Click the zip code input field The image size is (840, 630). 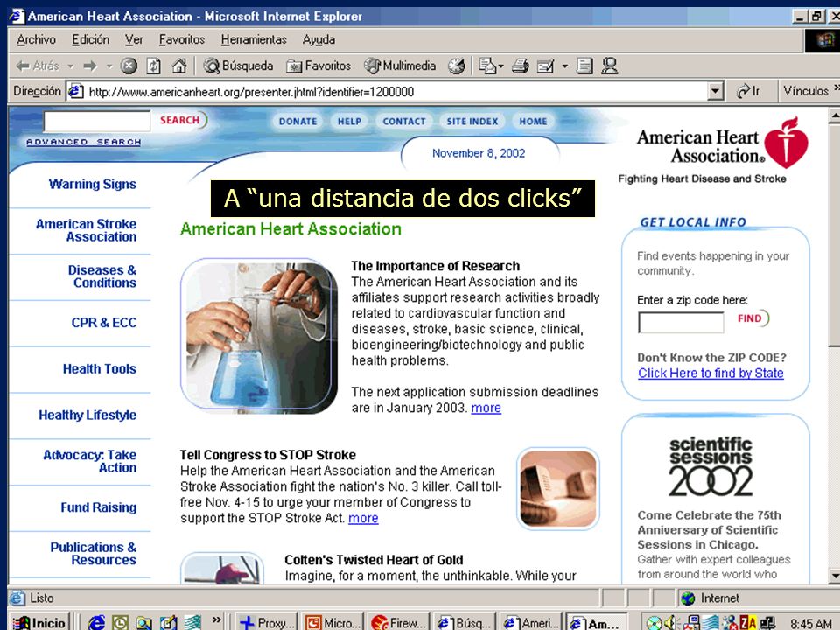coord(681,323)
